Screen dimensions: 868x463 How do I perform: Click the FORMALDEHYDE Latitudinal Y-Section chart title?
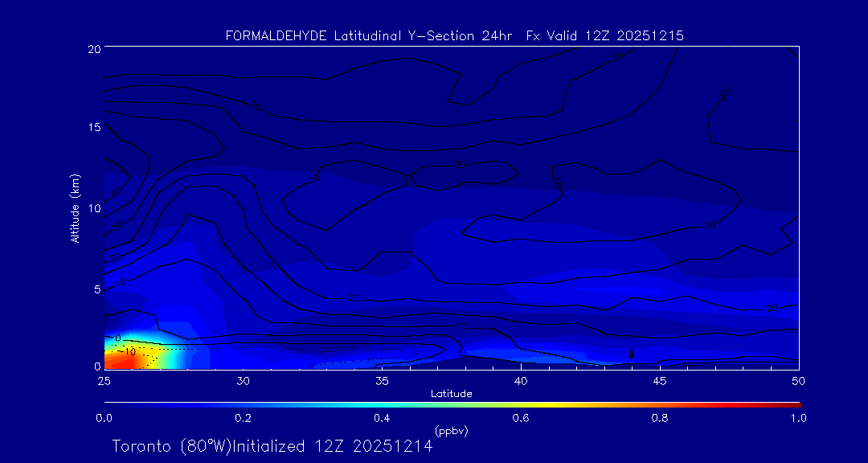tap(455, 36)
